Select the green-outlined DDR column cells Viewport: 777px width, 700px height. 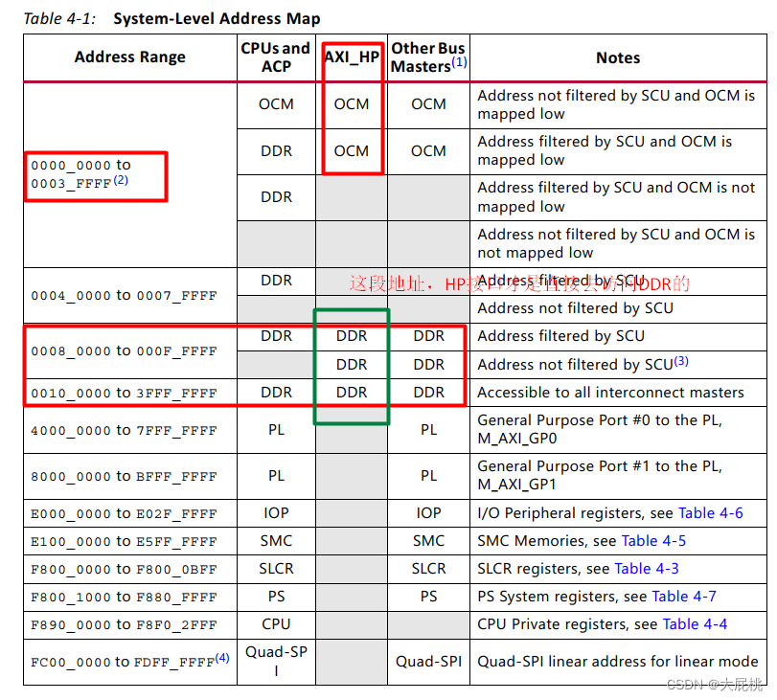coord(352,365)
